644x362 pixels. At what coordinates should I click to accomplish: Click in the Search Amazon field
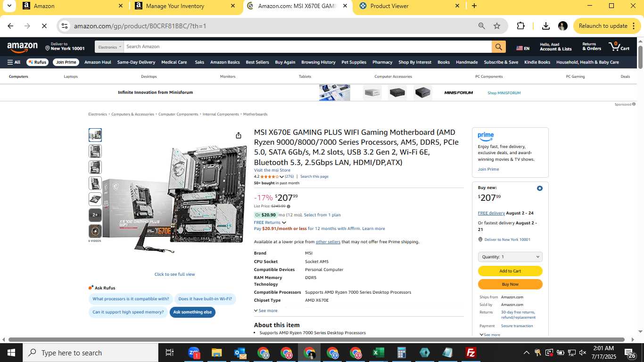point(307,47)
